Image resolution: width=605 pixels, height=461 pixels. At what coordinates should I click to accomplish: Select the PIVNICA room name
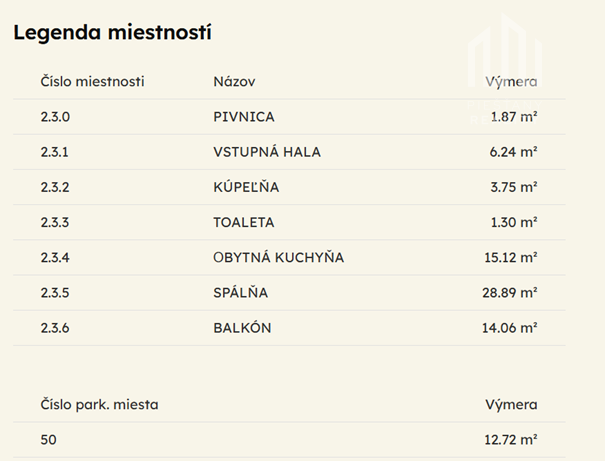click(x=243, y=117)
